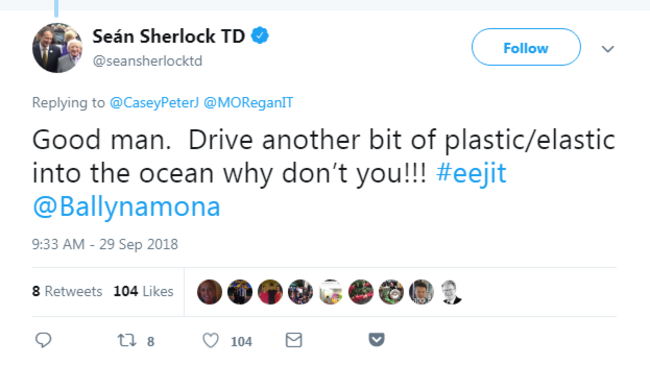The image size is (650, 365).
Task: Click the first liker avatar
Action: pyautogui.click(x=209, y=292)
